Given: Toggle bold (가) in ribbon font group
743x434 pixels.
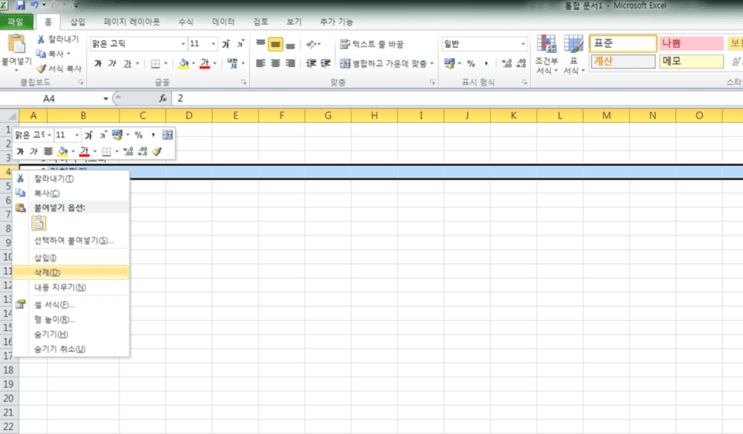Looking at the screenshot, I should (x=98, y=63).
